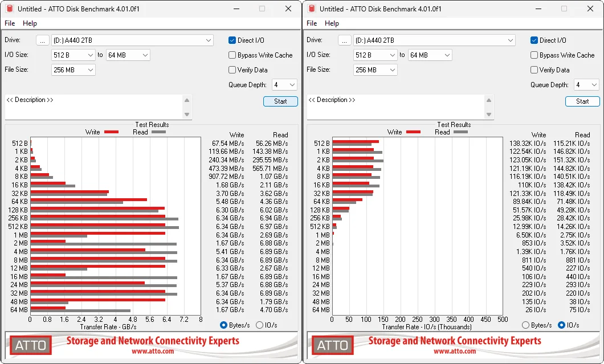Start the benchmark in right window
The width and height of the screenshot is (604, 364).
[x=582, y=101]
